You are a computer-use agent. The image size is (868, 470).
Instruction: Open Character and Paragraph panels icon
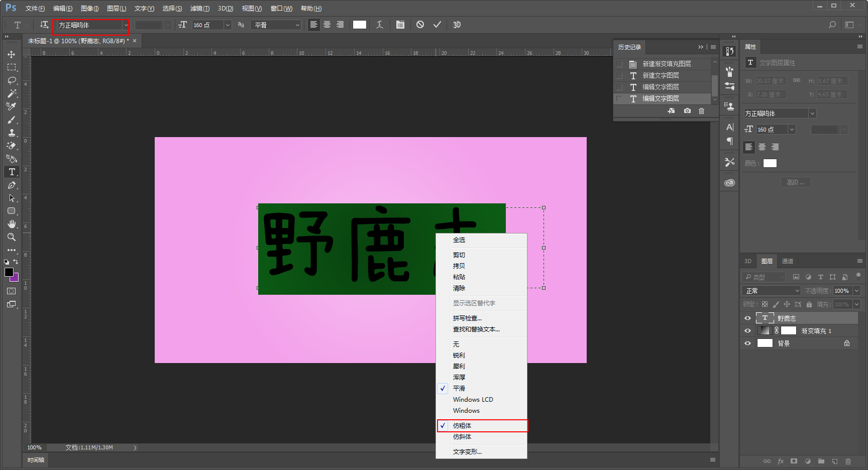(x=400, y=25)
